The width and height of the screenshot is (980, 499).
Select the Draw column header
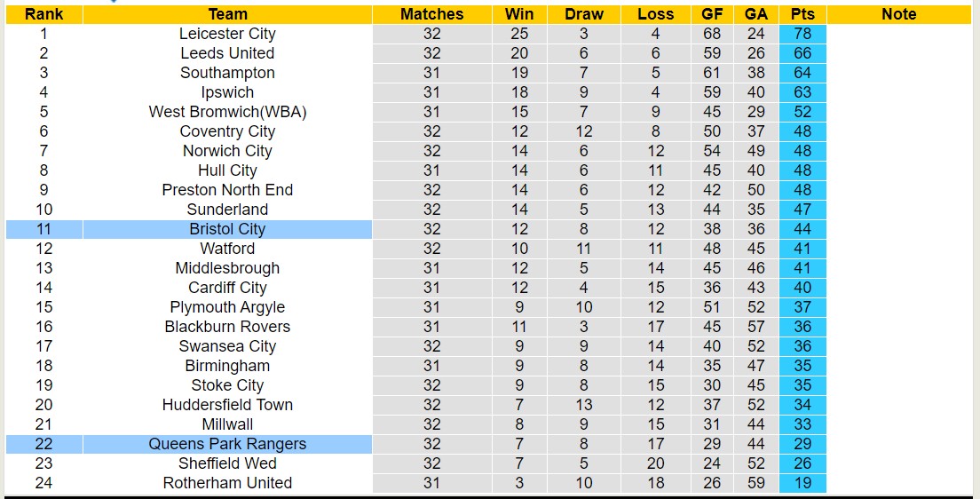coord(584,14)
